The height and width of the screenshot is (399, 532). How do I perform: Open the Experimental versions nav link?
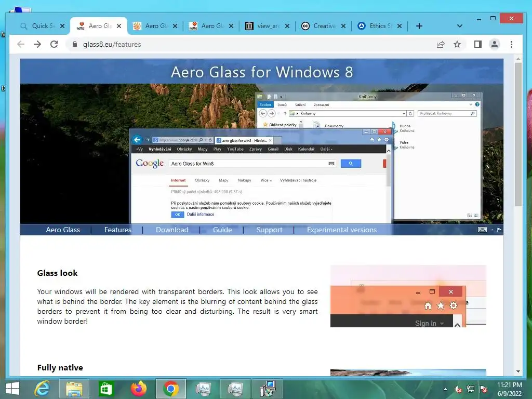coord(342,230)
